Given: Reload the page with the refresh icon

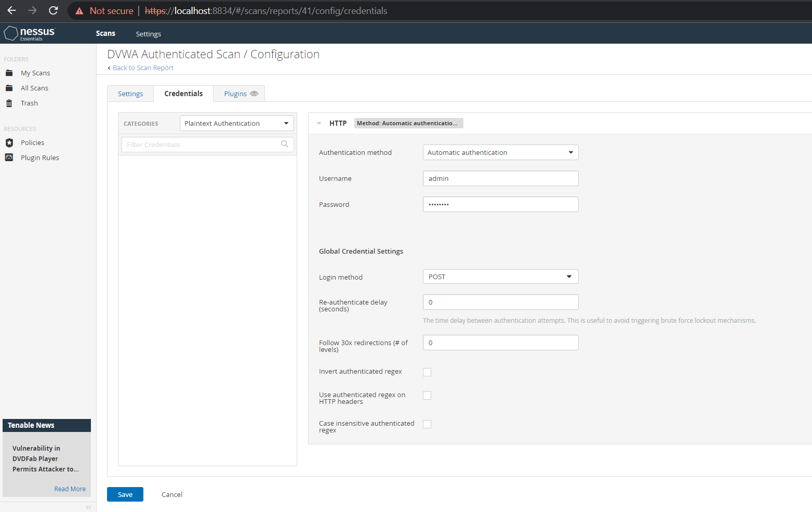Looking at the screenshot, I should (x=53, y=10).
